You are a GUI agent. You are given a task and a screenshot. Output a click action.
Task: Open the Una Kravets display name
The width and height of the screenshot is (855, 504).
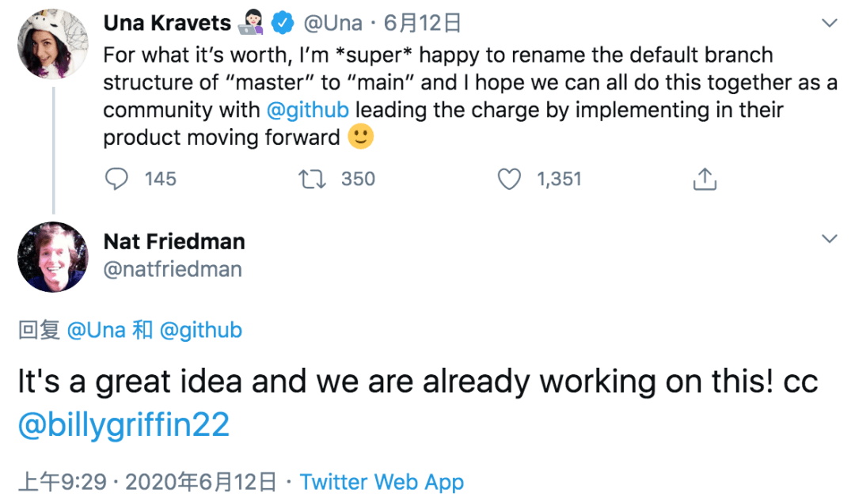tap(167, 23)
